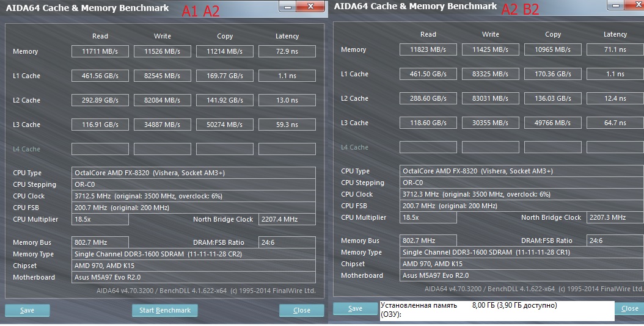Select L3 Cache Latency 64.7 ns

tap(615, 123)
